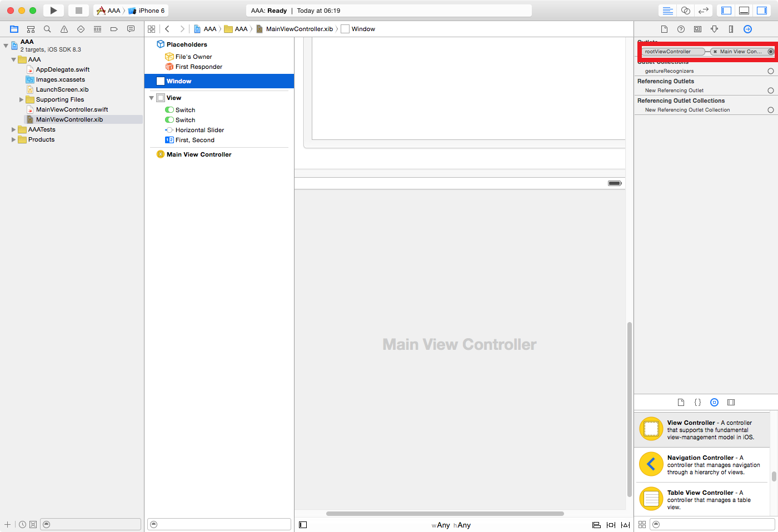Image resolution: width=778 pixels, height=532 pixels.
Task: Expand the Products folder
Action: click(x=13, y=139)
